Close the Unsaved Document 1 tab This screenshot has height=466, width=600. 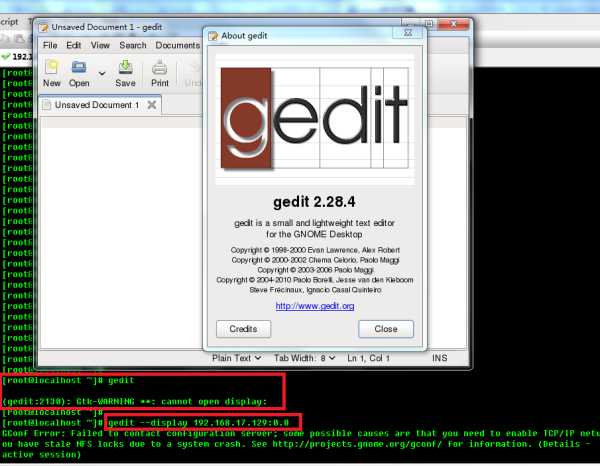[x=152, y=104]
